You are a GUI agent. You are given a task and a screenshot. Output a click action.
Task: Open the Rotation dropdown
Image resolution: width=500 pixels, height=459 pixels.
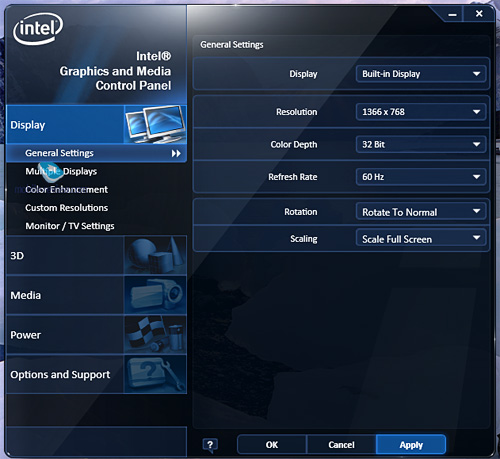click(421, 211)
